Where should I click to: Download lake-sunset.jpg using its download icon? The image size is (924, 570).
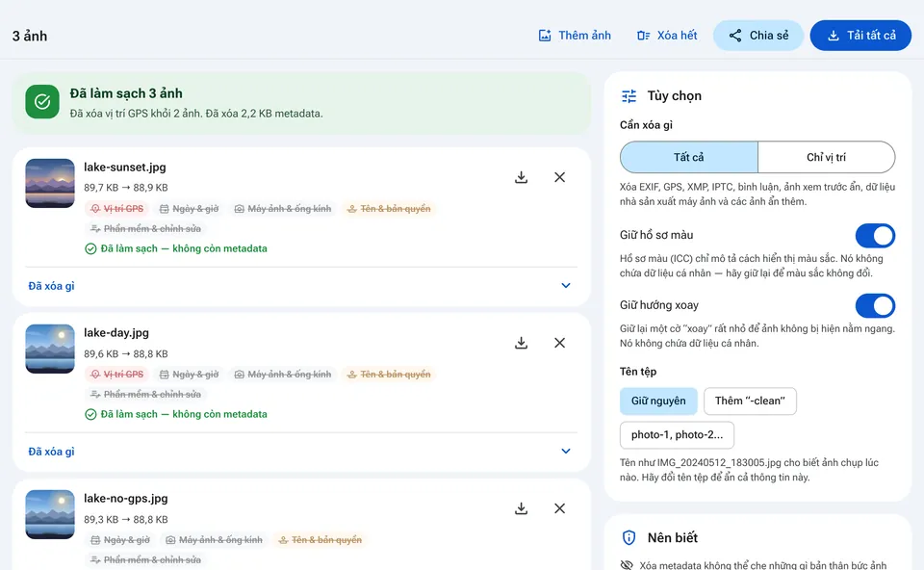click(521, 177)
